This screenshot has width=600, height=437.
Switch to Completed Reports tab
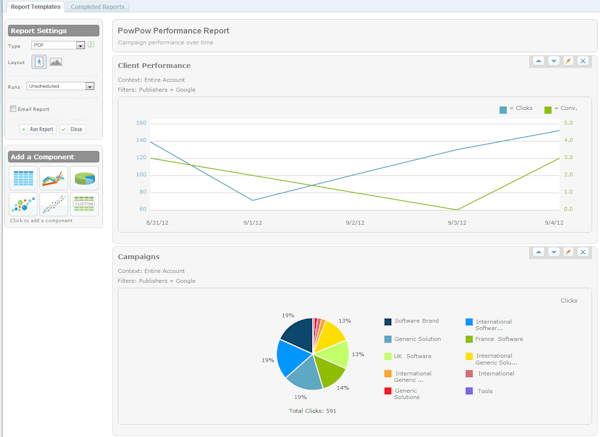click(x=98, y=7)
